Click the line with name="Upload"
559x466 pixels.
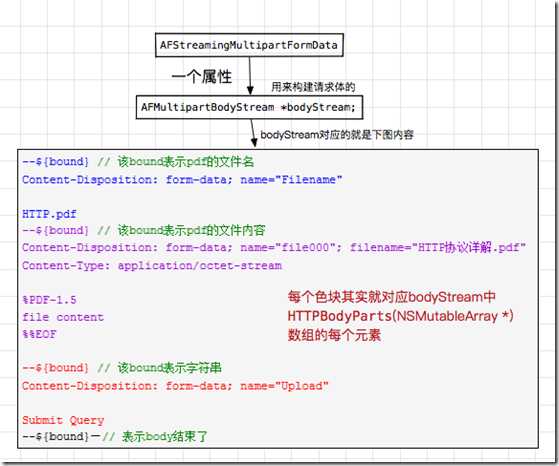click(175, 386)
